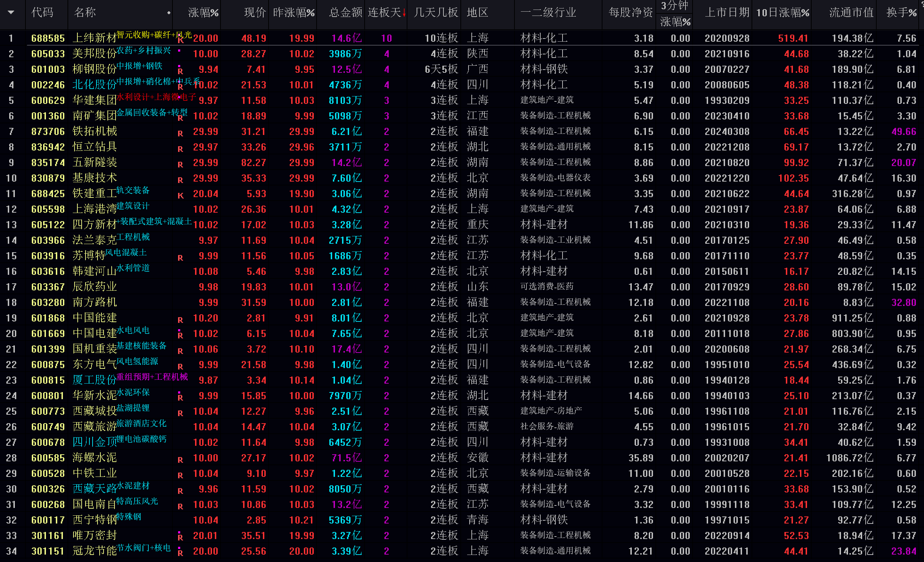Click the R marker in 恒立钻具 row
The image size is (924, 562).
pos(180,149)
